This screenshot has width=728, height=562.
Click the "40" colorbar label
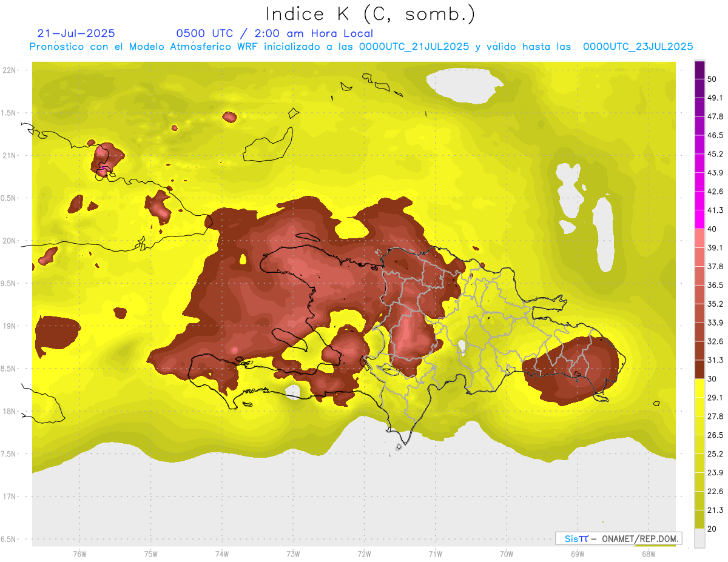tap(712, 229)
